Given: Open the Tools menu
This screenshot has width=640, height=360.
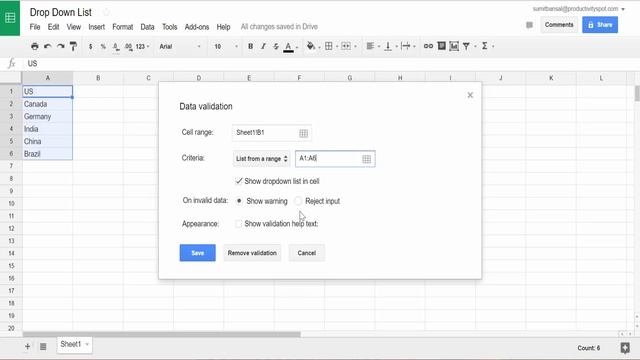Looking at the screenshot, I should coord(169,27).
